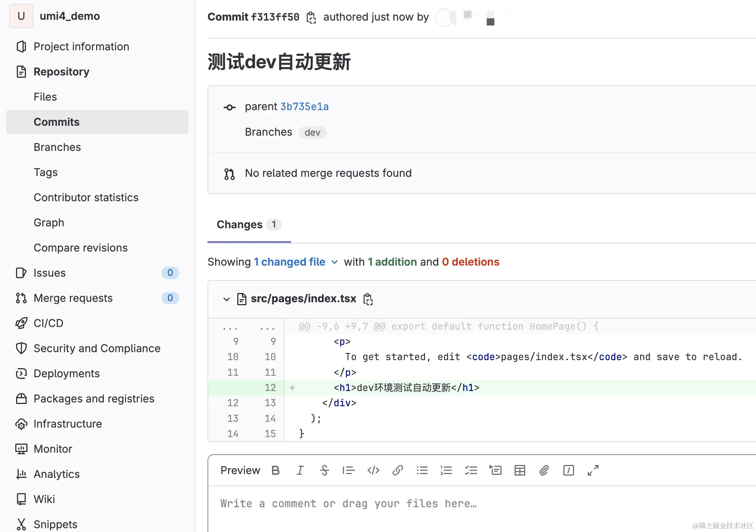This screenshot has height=532, width=756.
Task: Open Branches in Repository menu
Action: (x=57, y=147)
